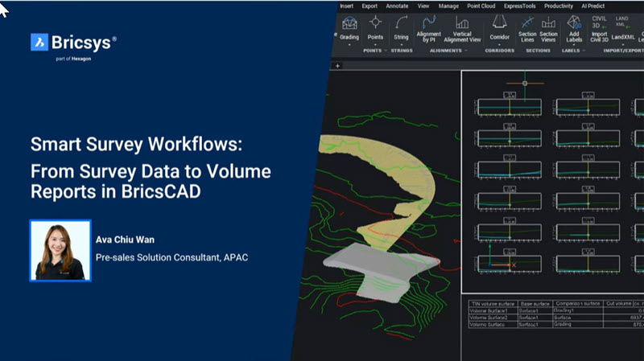644x361 pixels.
Task: Click Ava Chiu Wan's presenter photo
Action: click(x=60, y=251)
